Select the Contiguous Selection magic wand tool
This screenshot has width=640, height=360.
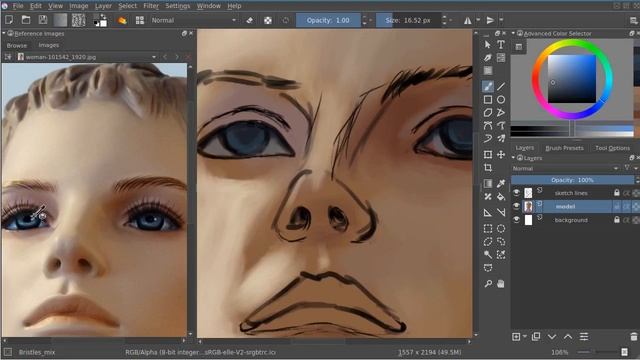click(488, 255)
